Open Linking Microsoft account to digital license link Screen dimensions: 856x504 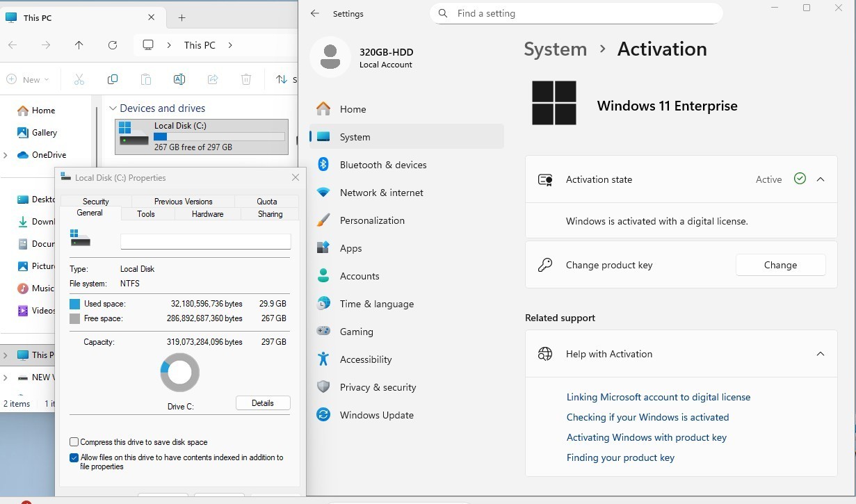pos(659,397)
